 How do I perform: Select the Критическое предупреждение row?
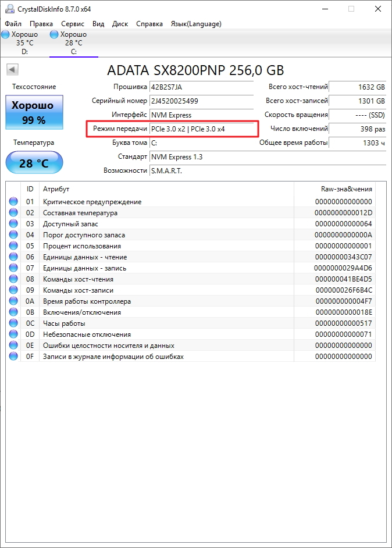(191, 202)
